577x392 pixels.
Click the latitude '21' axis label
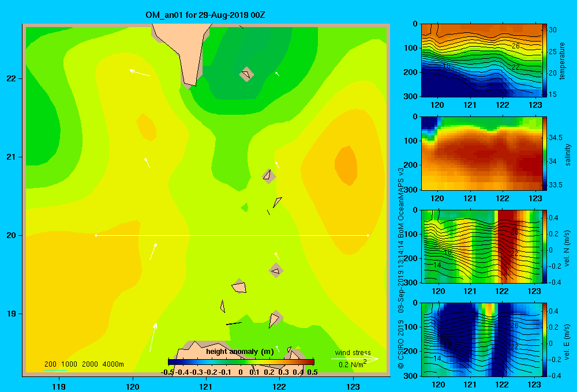coord(12,157)
